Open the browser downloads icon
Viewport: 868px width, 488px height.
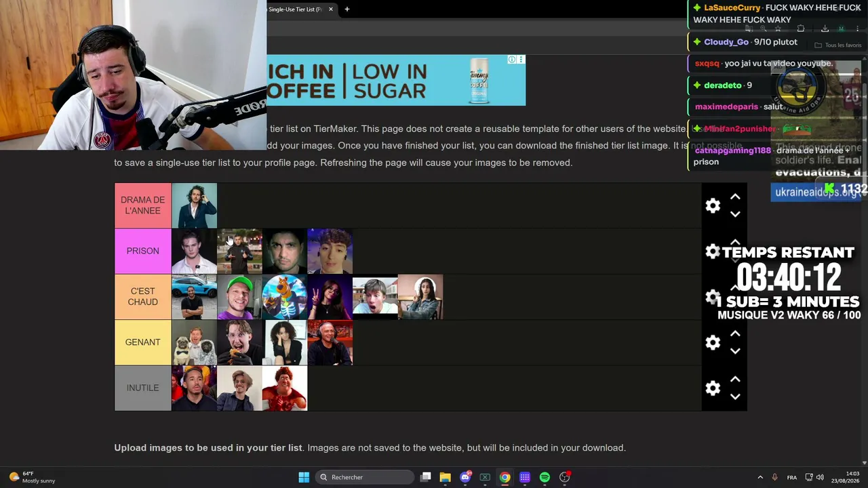[825, 29]
